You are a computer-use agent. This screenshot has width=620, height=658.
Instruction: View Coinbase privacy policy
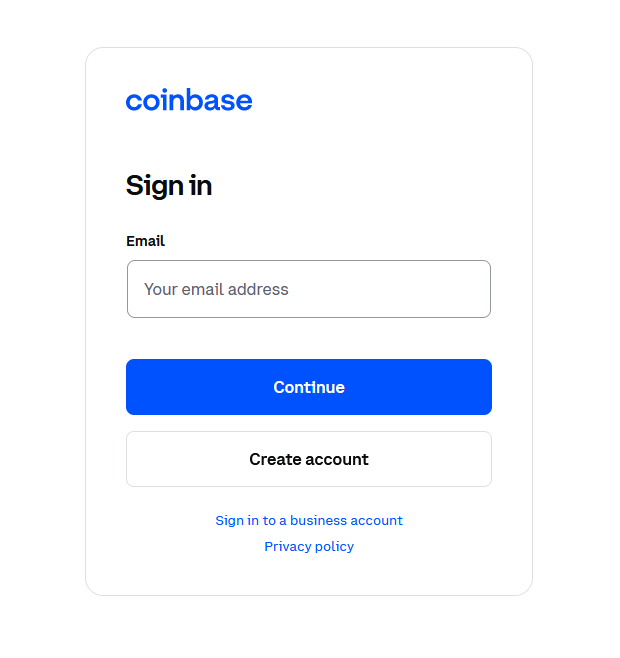pos(309,546)
